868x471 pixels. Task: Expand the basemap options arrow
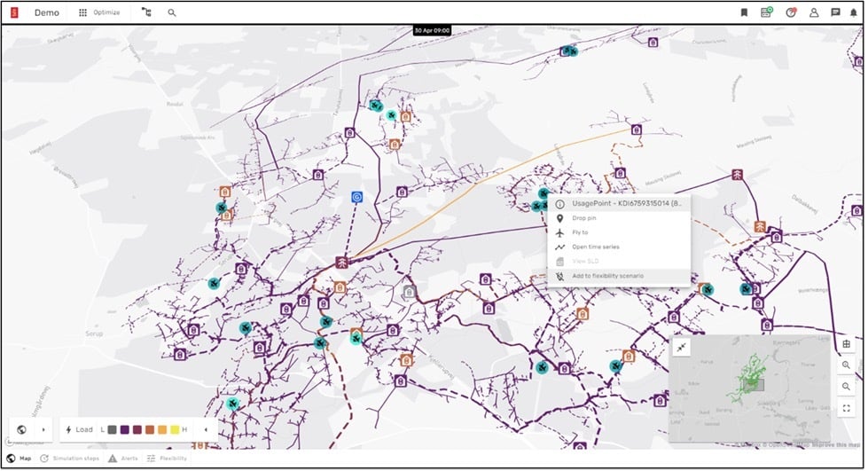point(43,429)
